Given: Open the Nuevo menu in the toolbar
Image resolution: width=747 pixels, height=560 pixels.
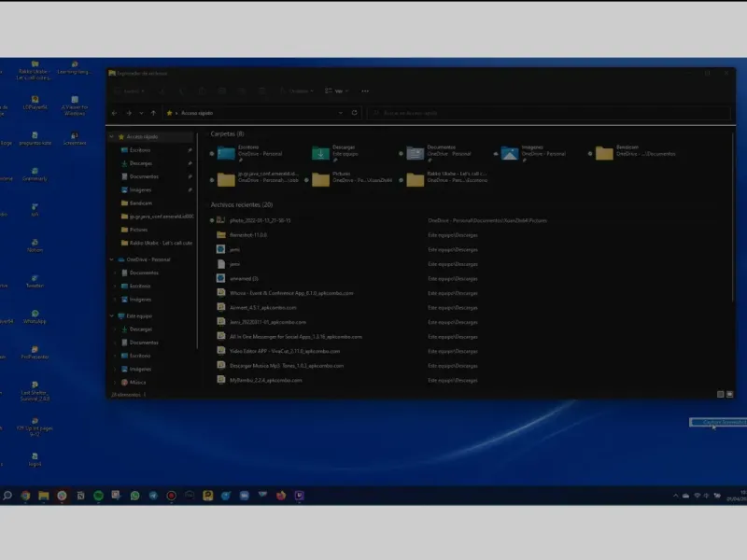Looking at the screenshot, I should (131, 91).
